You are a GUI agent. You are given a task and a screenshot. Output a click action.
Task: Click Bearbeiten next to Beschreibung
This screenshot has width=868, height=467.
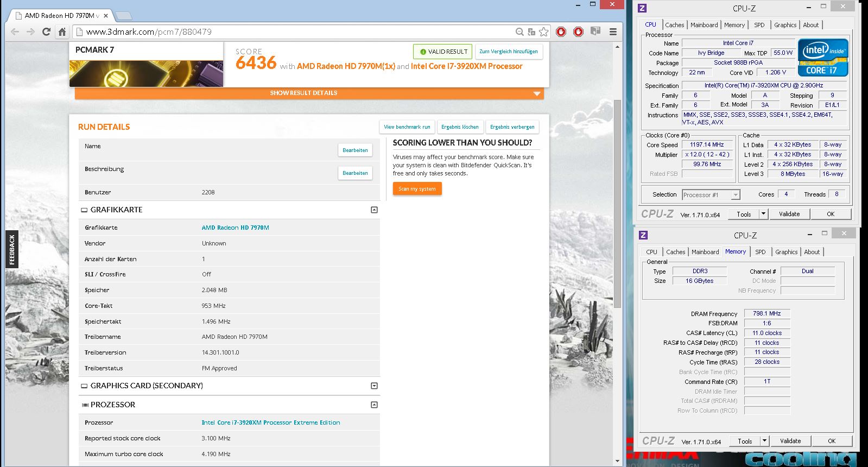355,173
